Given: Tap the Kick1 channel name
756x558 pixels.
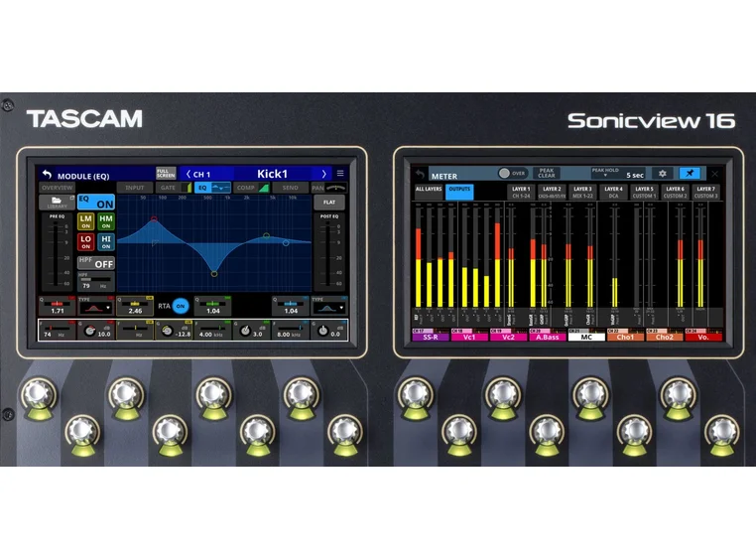Looking at the screenshot, I should pos(273,174).
